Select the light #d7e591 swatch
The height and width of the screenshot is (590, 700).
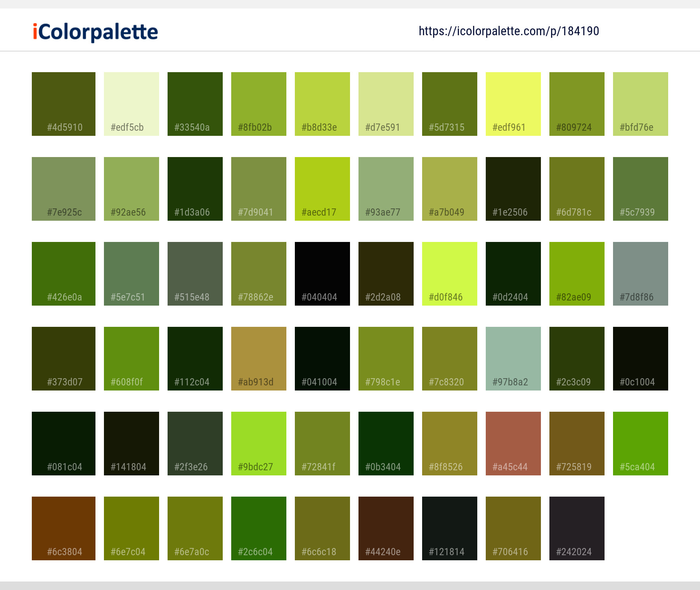point(386,104)
